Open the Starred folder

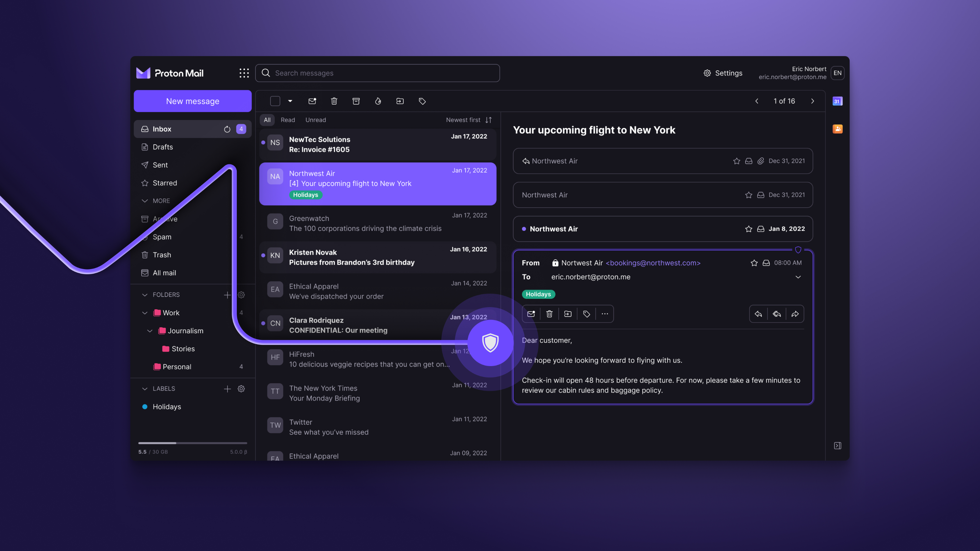[192, 183]
